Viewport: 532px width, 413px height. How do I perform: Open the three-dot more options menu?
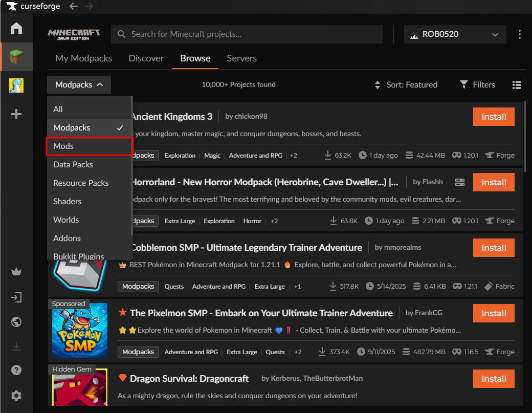519,34
